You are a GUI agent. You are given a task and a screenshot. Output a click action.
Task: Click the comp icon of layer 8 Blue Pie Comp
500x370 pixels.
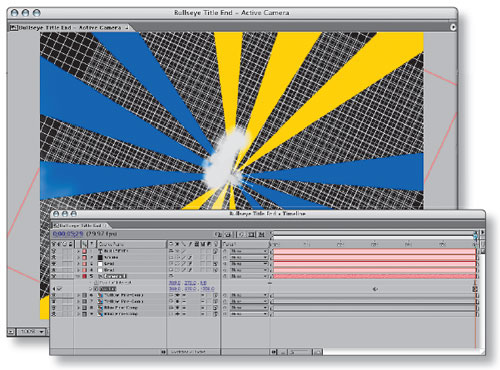point(100,308)
